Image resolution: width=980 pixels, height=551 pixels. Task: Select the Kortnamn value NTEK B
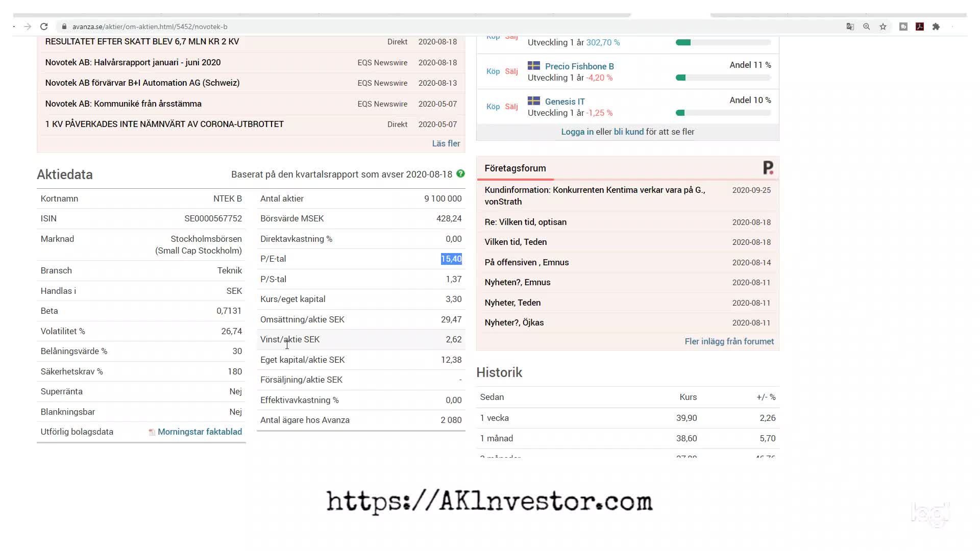click(228, 198)
